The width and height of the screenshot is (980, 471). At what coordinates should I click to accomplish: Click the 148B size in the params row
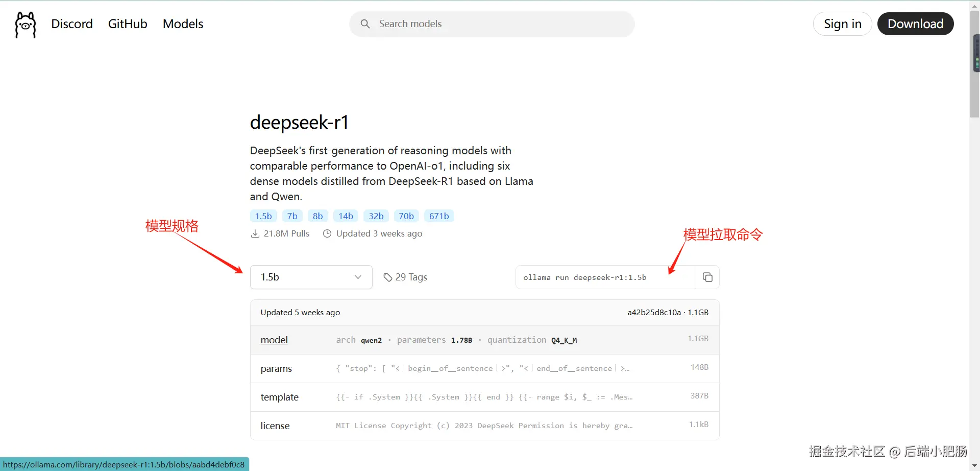click(x=699, y=367)
